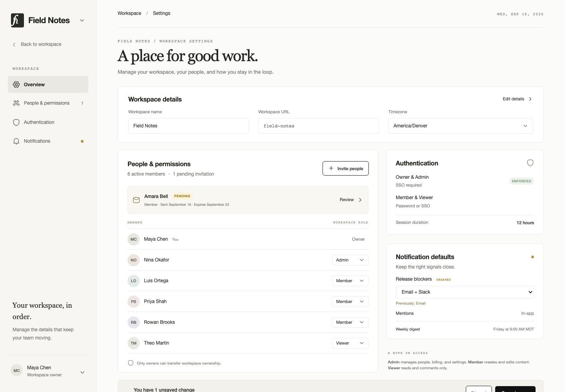Click the "In-app" Mentions value
This screenshot has height=392, width=565.
pyautogui.click(x=528, y=313)
